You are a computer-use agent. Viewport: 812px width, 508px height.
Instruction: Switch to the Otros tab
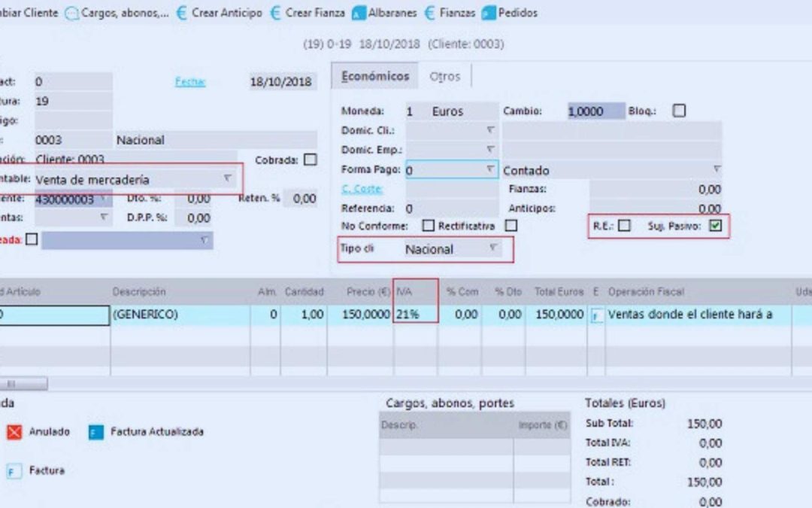tap(446, 76)
